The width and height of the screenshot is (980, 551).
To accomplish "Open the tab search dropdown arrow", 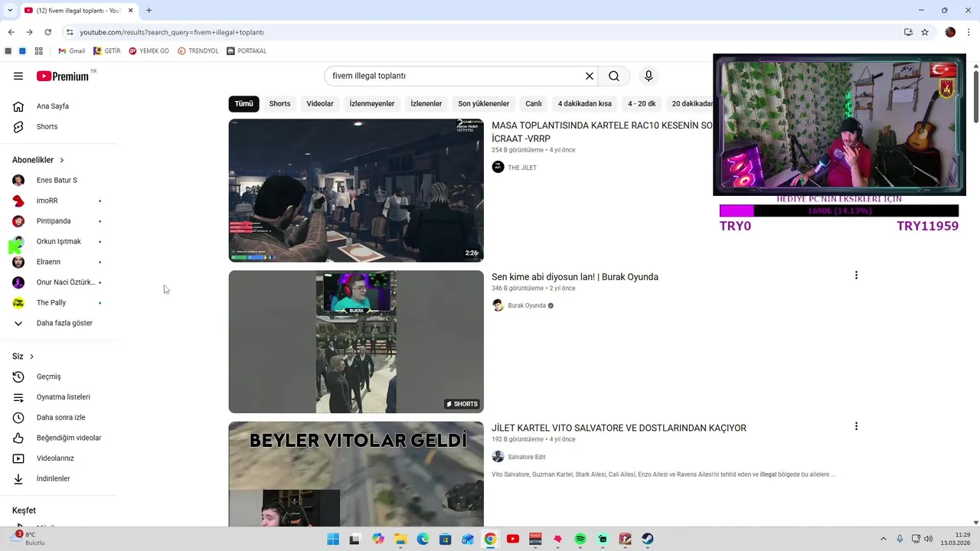I will [10, 11].
